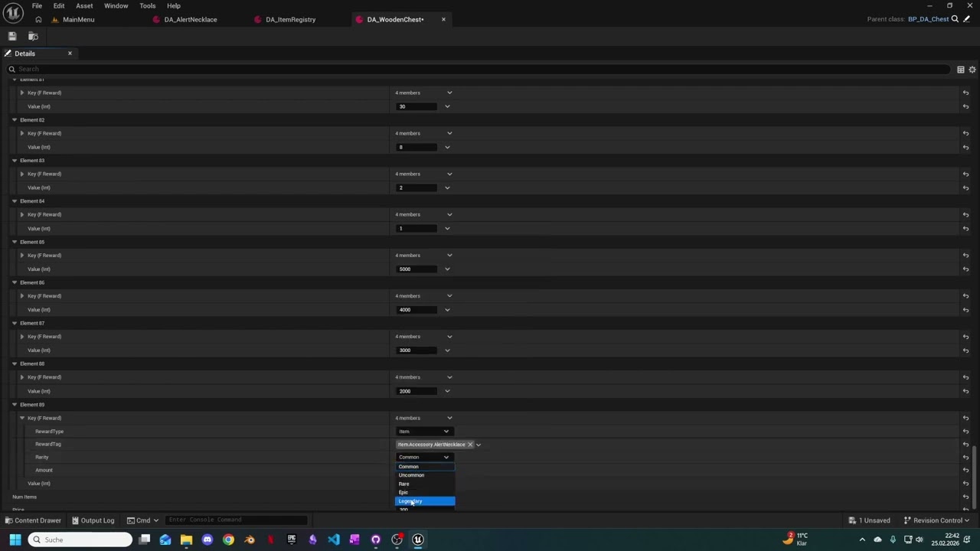Open the Windows Start menu

pyautogui.click(x=15, y=540)
